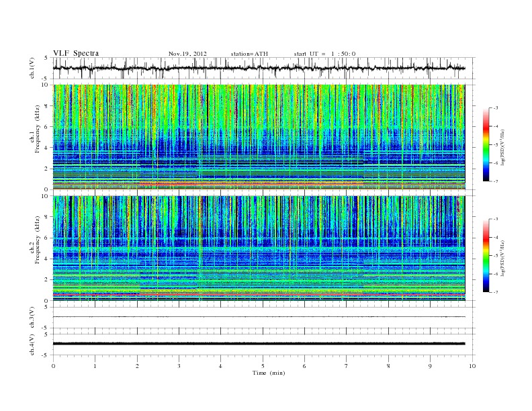Click time axis tick label "8"
This screenshot has height=411, width=532.
[388, 366]
